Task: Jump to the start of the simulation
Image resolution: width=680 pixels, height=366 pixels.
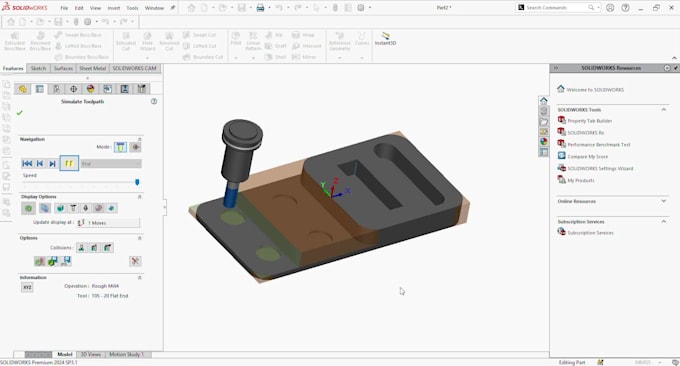Action: (x=27, y=163)
